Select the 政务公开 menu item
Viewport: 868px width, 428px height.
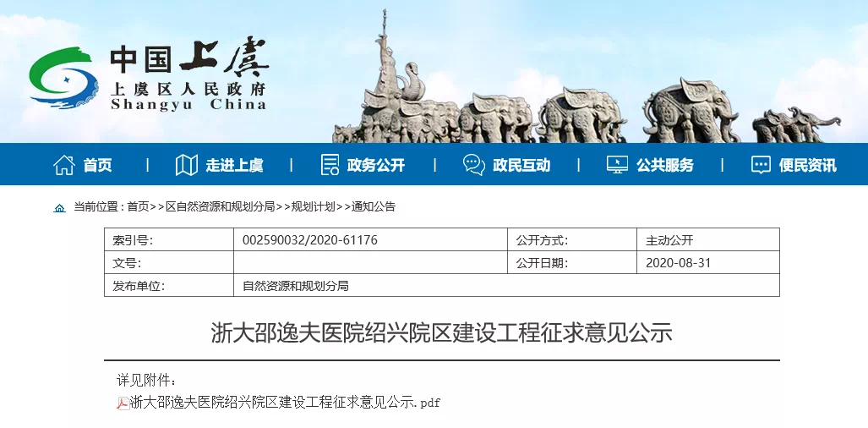coord(376,165)
